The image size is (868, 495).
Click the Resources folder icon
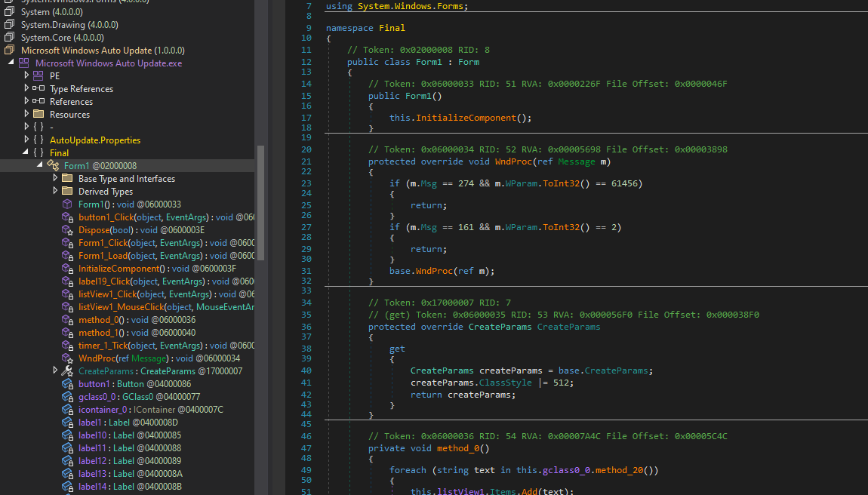coord(38,115)
